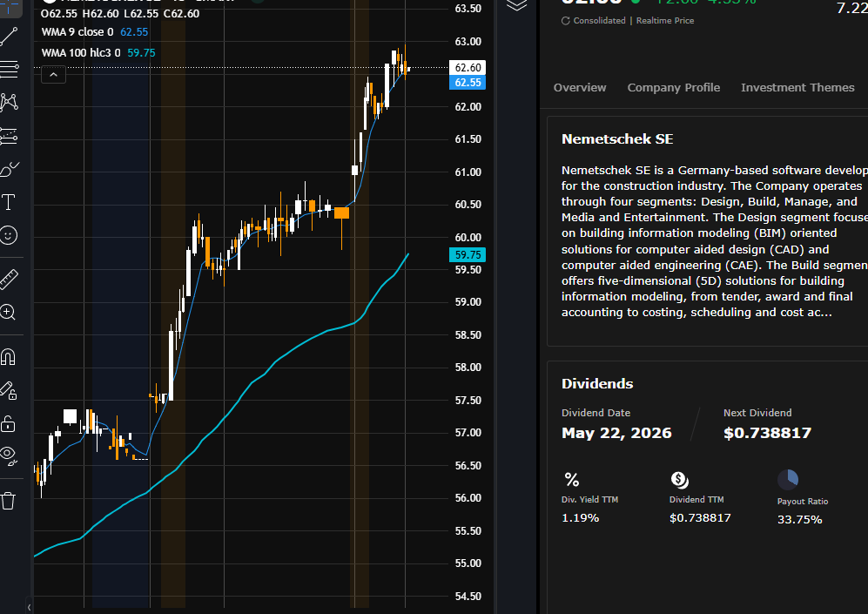
Task: Click the Payout Ratio pie icon
Action: (788, 480)
